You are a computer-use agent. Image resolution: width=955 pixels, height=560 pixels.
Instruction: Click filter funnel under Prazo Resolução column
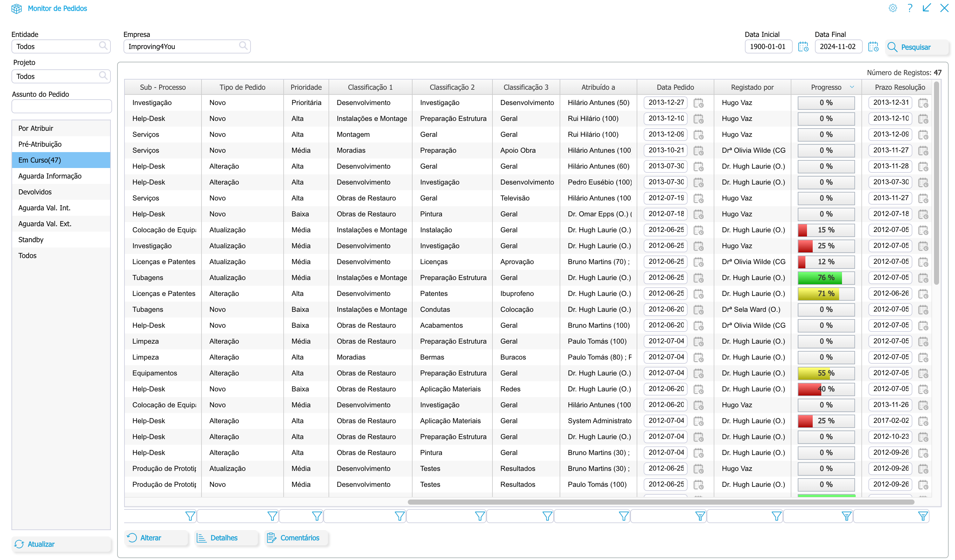coord(923,516)
